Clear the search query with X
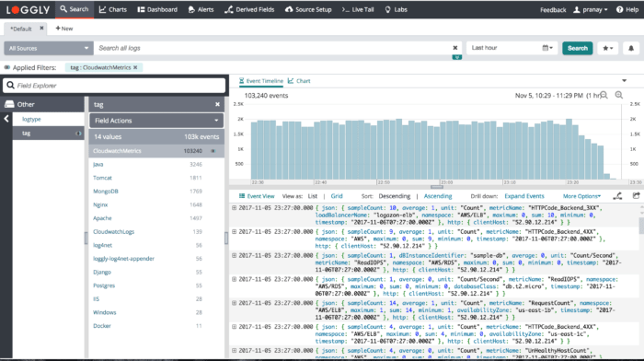Image resolution: width=644 pixels, height=361 pixels. (x=455, y=48)
